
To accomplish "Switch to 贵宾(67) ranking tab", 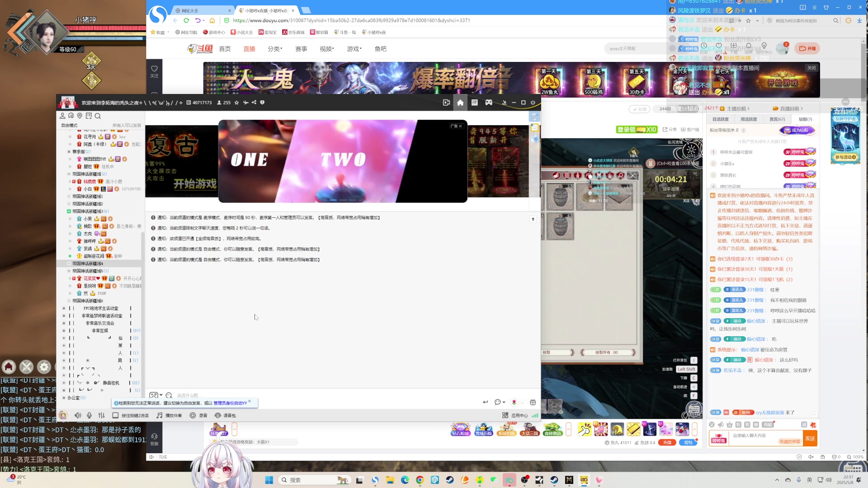I will pyautogui.click(x=777, y=119).
